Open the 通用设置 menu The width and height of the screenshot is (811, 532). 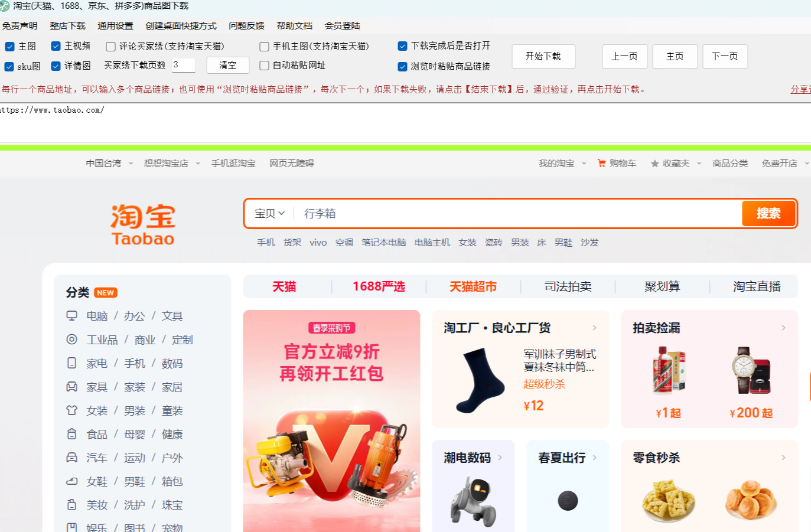tap(115, 26)
